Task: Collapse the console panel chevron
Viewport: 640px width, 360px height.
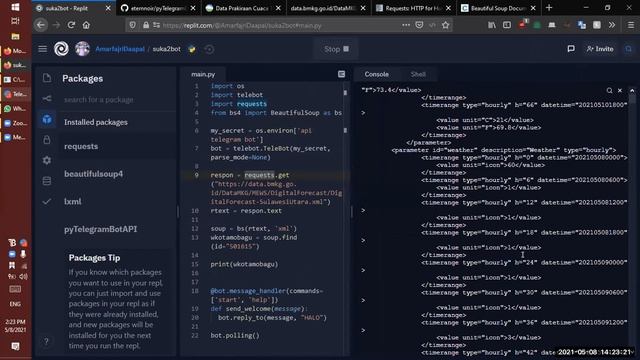Action: [x=632, y=90]
